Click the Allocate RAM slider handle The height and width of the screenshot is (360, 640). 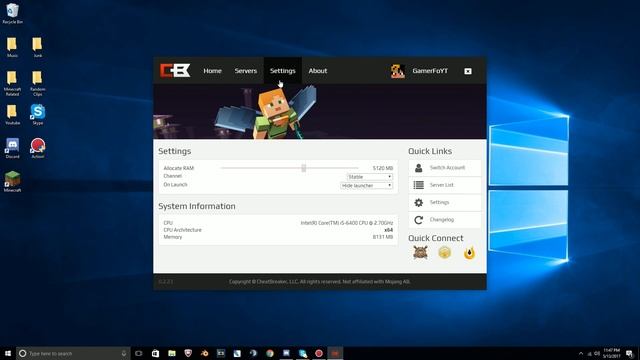(304, 168)
